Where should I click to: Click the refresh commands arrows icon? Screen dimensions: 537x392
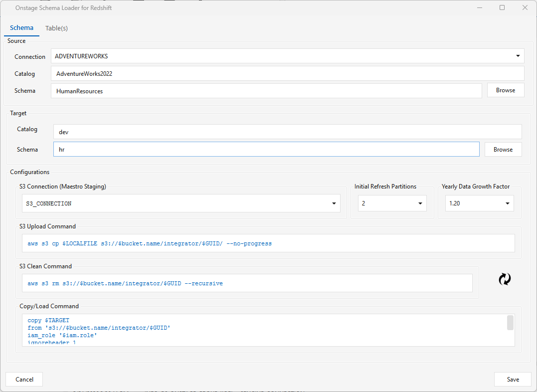pos(505,279)
